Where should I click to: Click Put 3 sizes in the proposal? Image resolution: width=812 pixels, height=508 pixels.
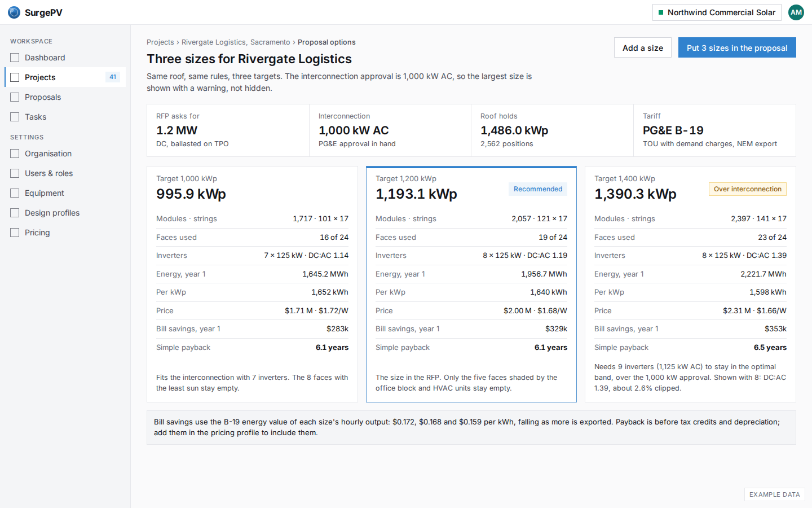pos(737,48)
